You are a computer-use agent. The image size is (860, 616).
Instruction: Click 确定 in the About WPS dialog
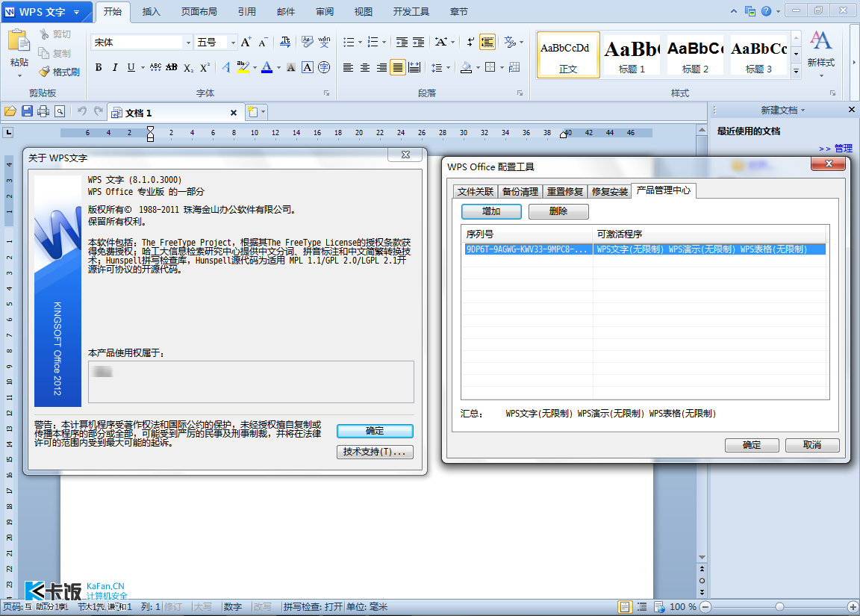tap(375, 431)
